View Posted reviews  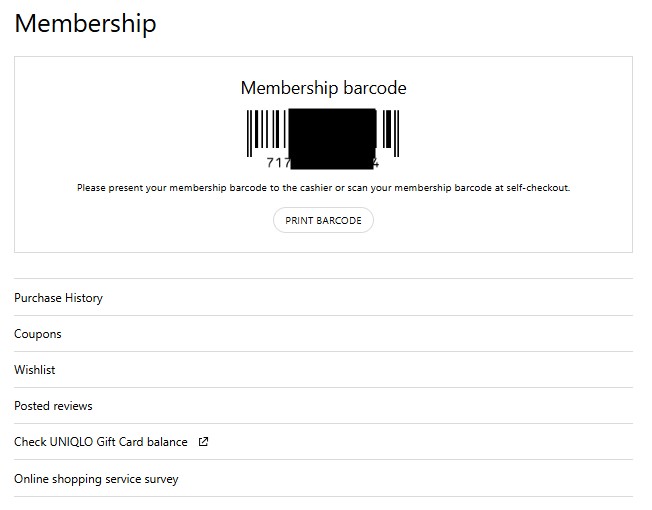53,406
